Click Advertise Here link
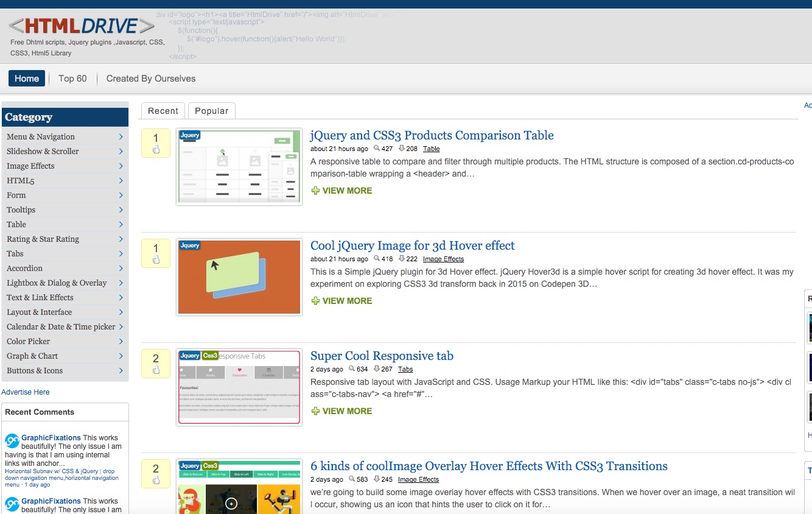Screen dimensions: 812x514 tap(26, 392)
